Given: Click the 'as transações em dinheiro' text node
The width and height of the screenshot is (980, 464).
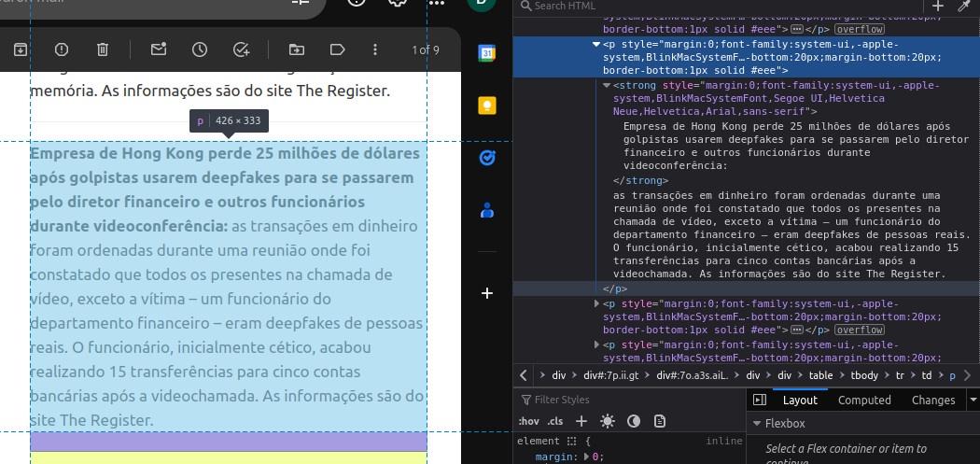Looking at the screenshot, I should [x=791, y=235].
